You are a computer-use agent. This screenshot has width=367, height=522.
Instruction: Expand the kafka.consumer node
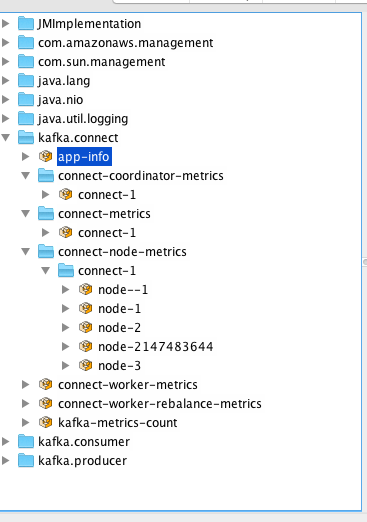pyautogui.click(x=6, y=441)
